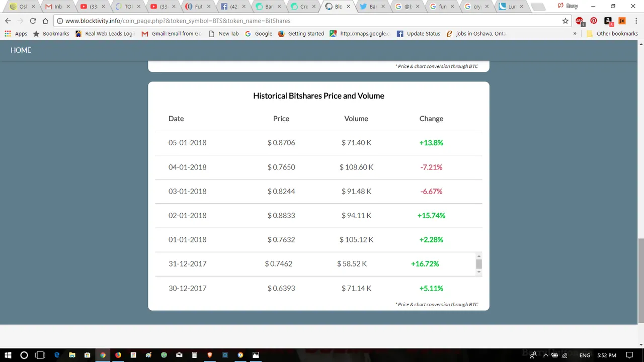Open the Windows Start menu

click(x=8, y=355)
